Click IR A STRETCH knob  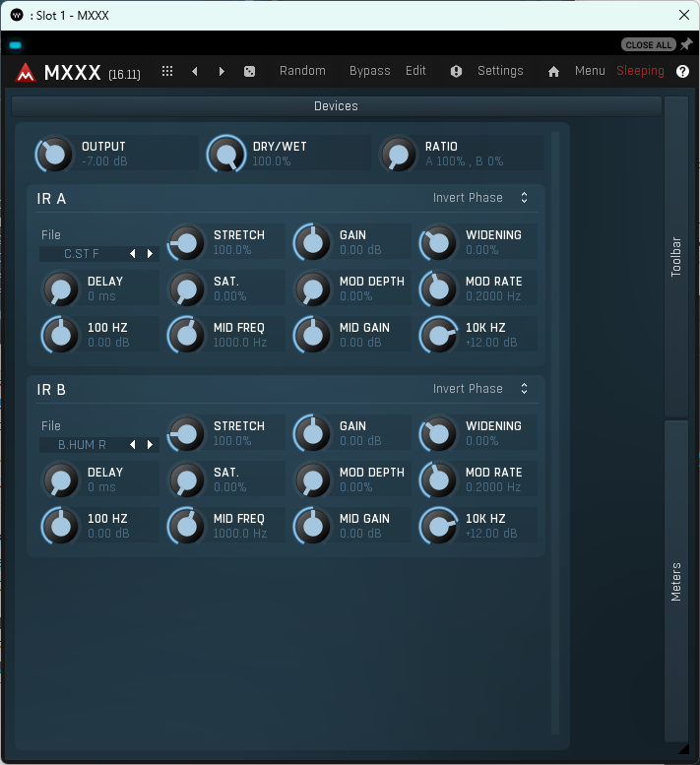pos(186,242)
